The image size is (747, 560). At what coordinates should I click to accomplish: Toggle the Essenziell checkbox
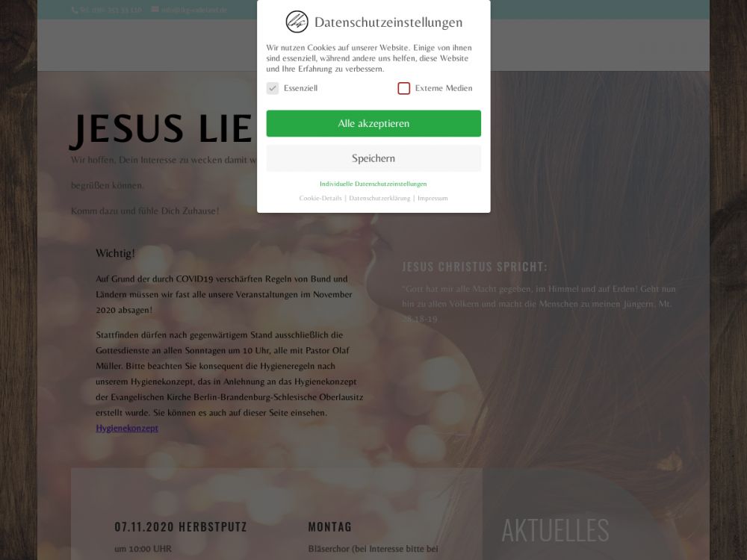pos(273,88)
